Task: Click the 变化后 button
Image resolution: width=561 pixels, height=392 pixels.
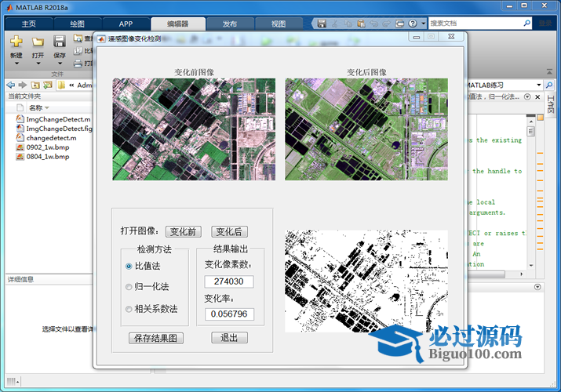Action: click(229, 231)
